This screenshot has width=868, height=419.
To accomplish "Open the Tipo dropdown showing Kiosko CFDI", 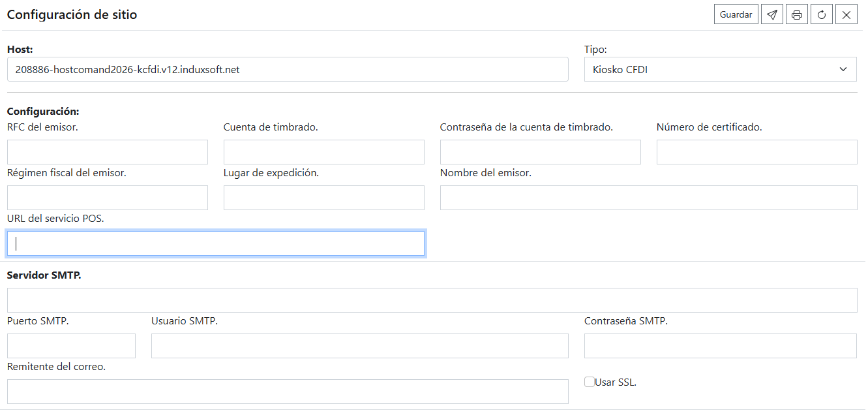I will 721,69.
